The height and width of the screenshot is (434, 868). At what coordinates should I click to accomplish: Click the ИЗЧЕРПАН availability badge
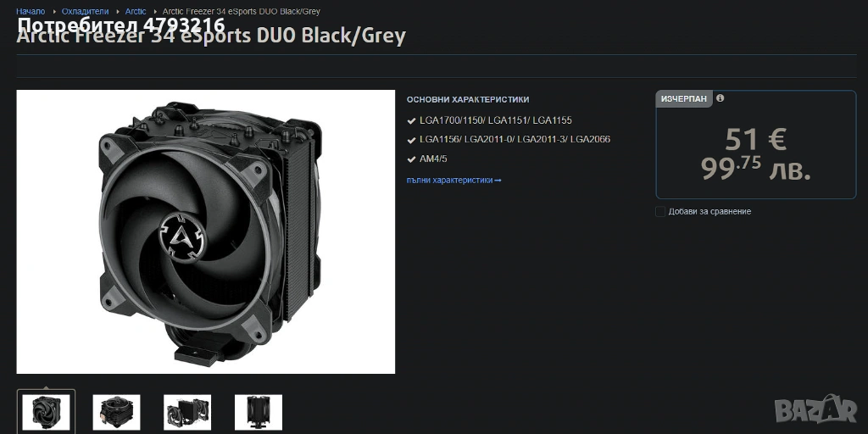click(x=684, y=99)
